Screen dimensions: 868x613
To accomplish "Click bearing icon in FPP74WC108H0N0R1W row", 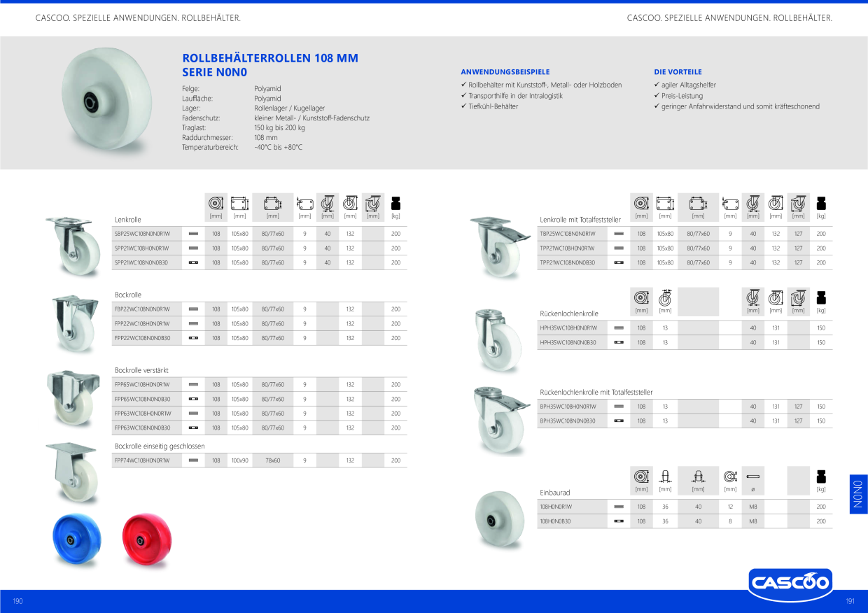I will click(194, 460).
